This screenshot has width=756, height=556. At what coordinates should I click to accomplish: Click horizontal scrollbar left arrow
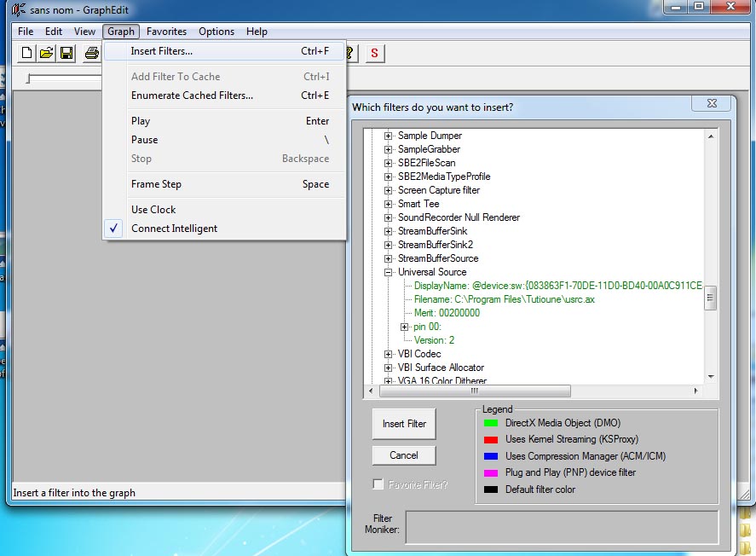[371, 391]
